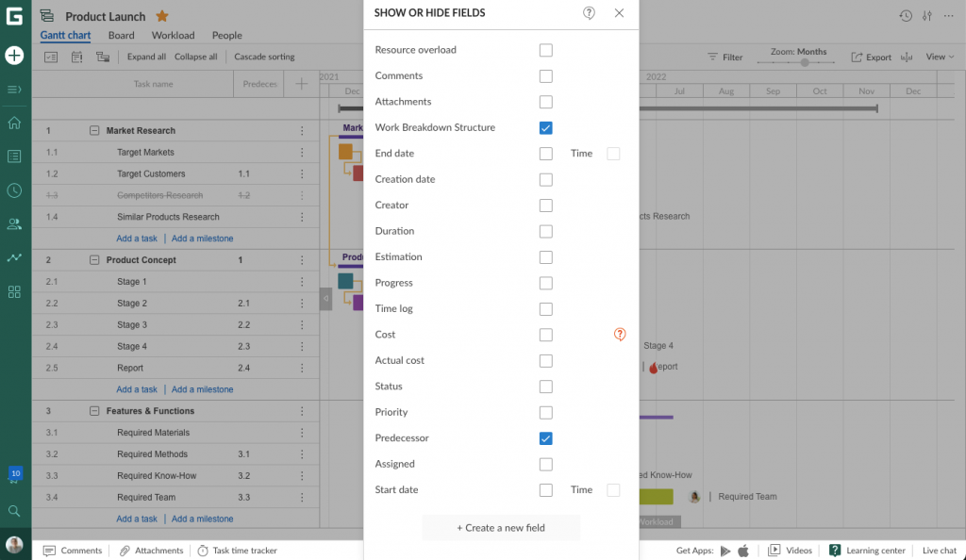The height and width of the screenshot is (560, 966).
Task: Open your profile avatar in the sidebar
Action: [14, 544]
